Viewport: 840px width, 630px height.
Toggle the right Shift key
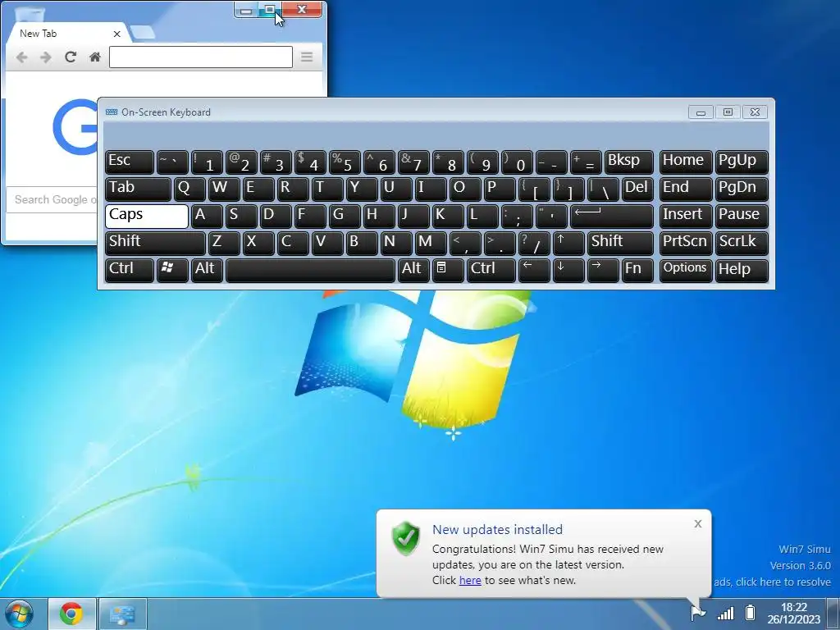[620, 243]
